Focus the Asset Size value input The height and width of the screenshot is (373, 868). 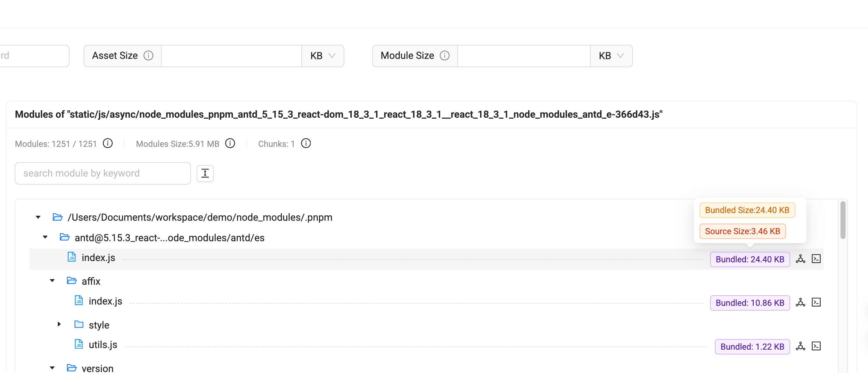tap(232, 56)
